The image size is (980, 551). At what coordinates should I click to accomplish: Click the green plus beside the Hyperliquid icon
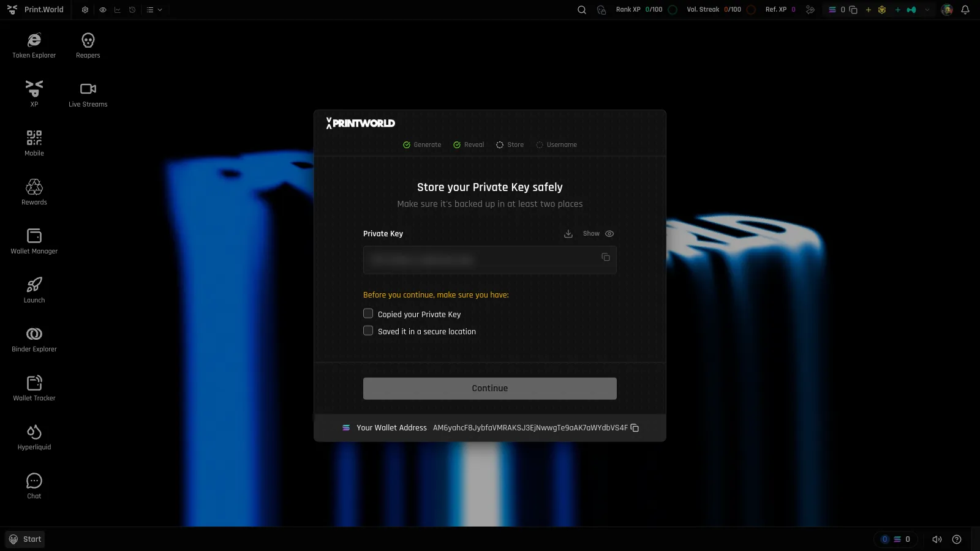[898, 10]
